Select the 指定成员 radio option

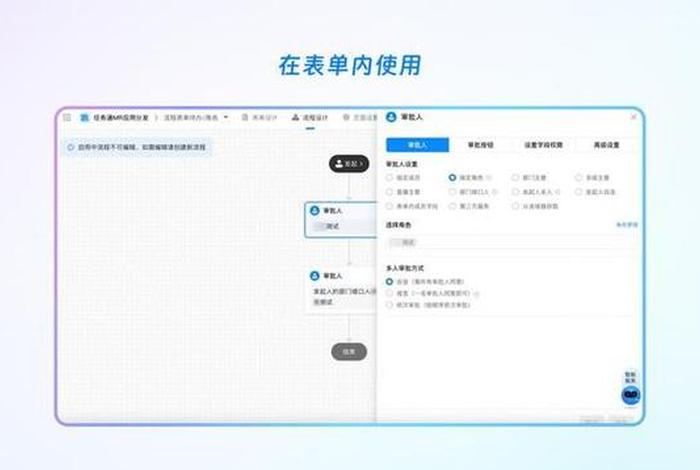click(x=390, y=178)
